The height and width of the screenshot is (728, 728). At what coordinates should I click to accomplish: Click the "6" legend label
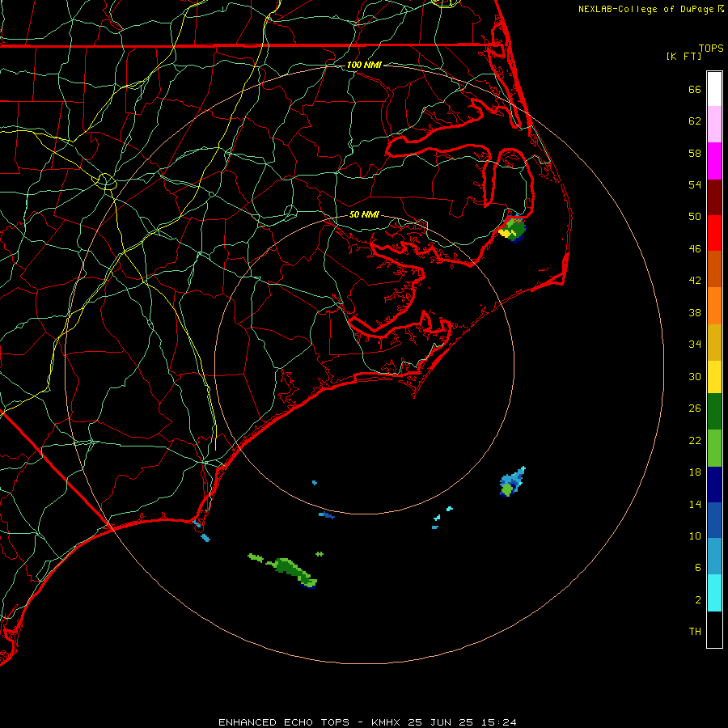tap(698, 568)
